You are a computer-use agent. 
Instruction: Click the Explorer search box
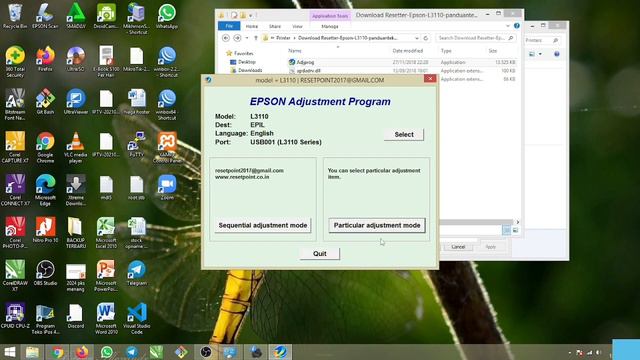[476, 38]
